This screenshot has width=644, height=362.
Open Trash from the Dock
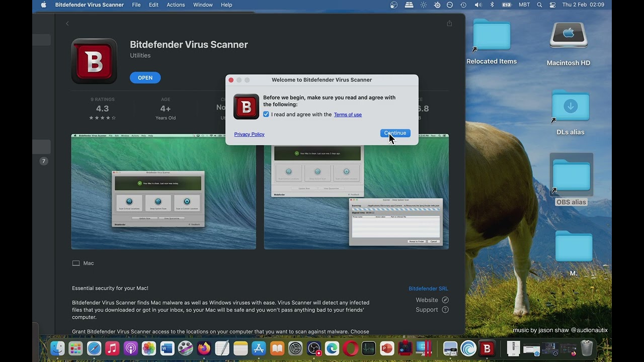click(x=587, y=348)
